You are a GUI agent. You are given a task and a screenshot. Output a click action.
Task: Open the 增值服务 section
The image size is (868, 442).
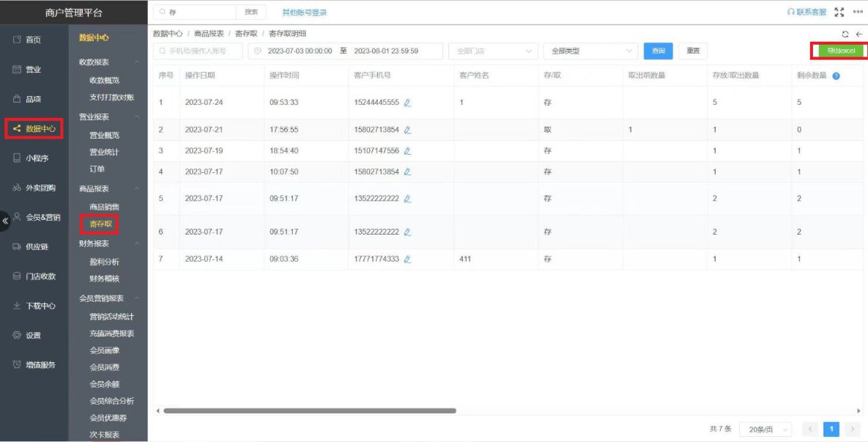(34, 365)
